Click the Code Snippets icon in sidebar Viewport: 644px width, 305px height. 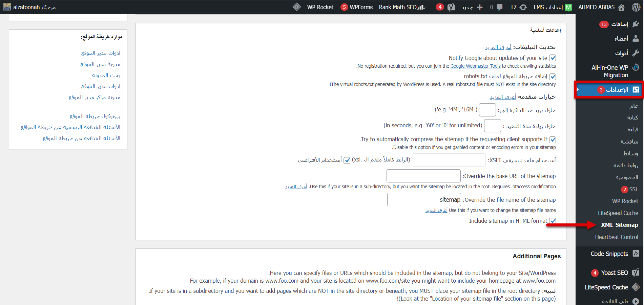636,254
